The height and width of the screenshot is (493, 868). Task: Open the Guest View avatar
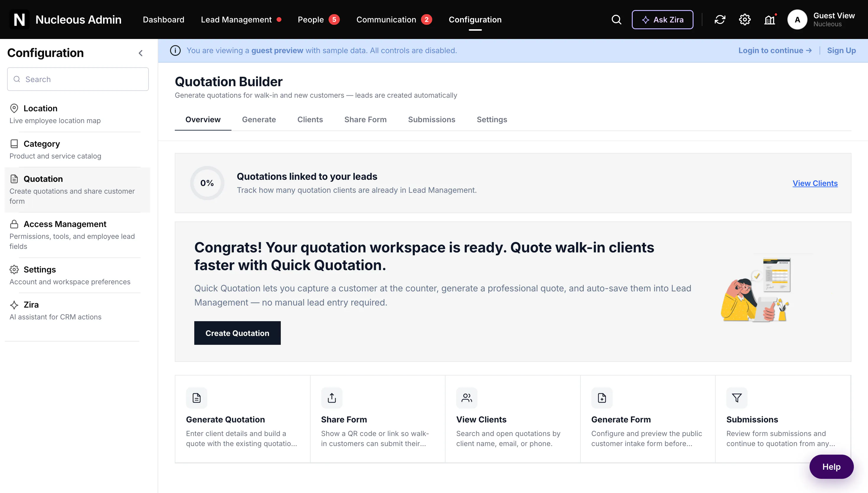pyautogui.click(x=797, y=20)
